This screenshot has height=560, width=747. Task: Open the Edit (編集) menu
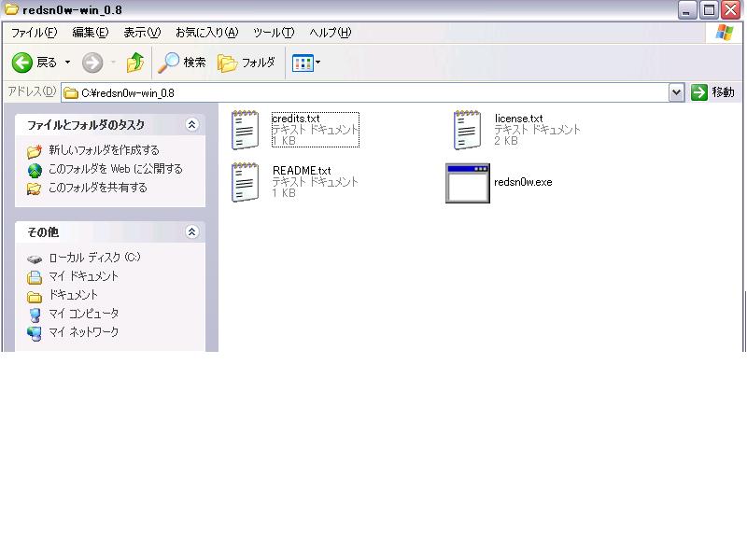90,33
